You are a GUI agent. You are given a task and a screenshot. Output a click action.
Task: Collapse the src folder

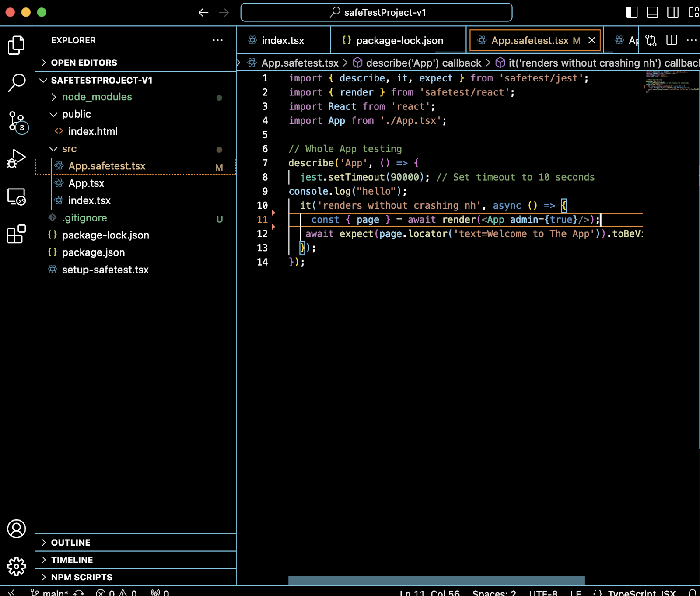click(136, 149)
